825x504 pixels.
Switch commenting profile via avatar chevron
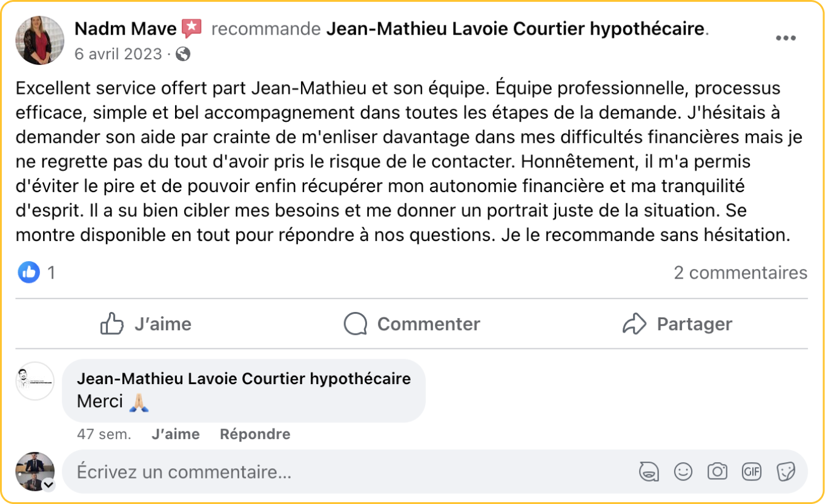coord(48,485)
